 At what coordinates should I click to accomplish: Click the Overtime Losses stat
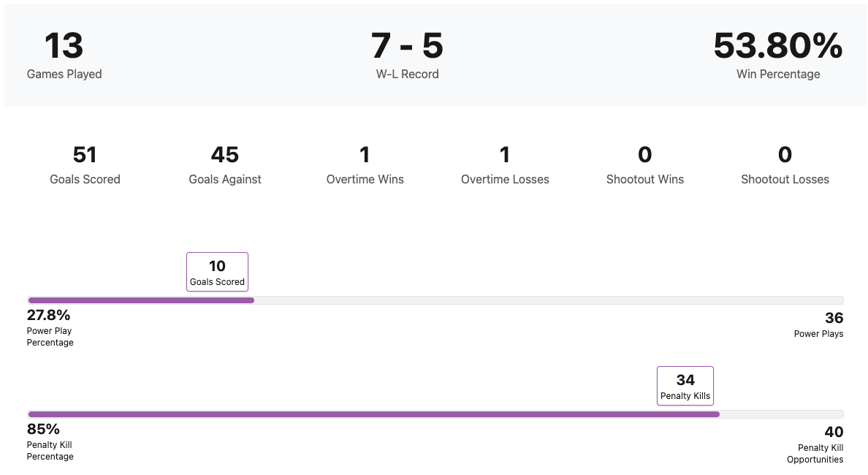click(505, 165)
